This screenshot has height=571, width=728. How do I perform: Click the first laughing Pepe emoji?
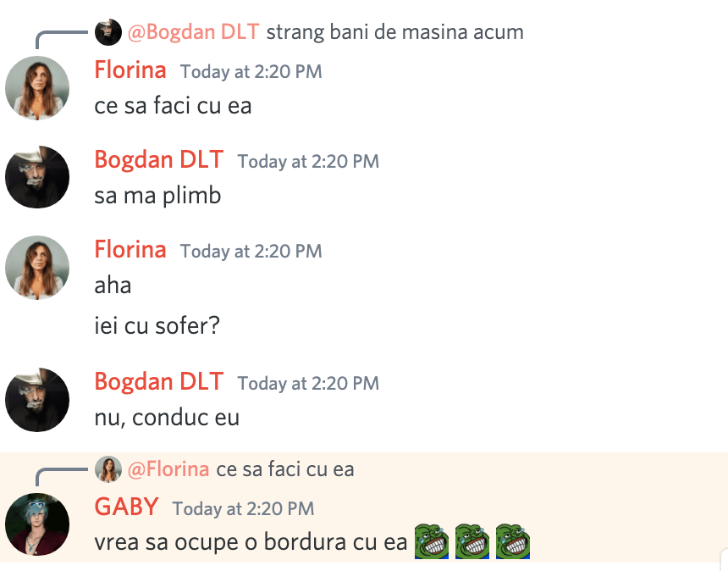tap(432, 541)
